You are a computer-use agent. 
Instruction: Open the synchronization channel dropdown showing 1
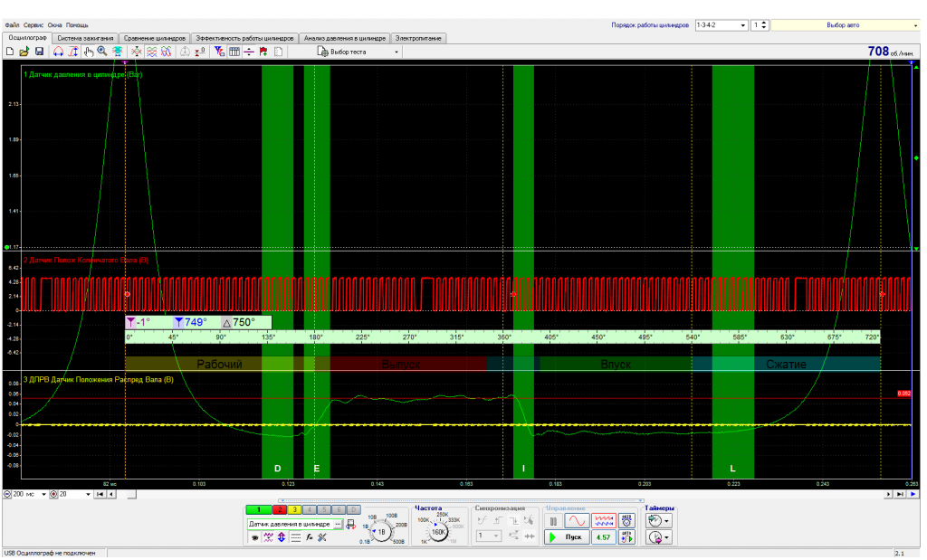tap(489, 536)
